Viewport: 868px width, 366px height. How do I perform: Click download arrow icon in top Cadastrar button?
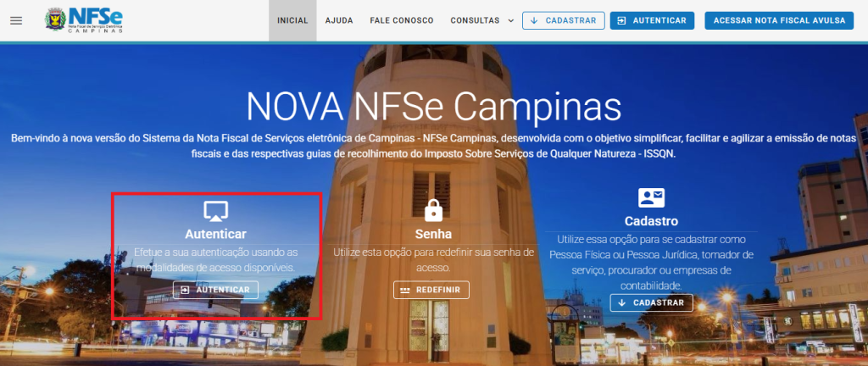(534, 20)
